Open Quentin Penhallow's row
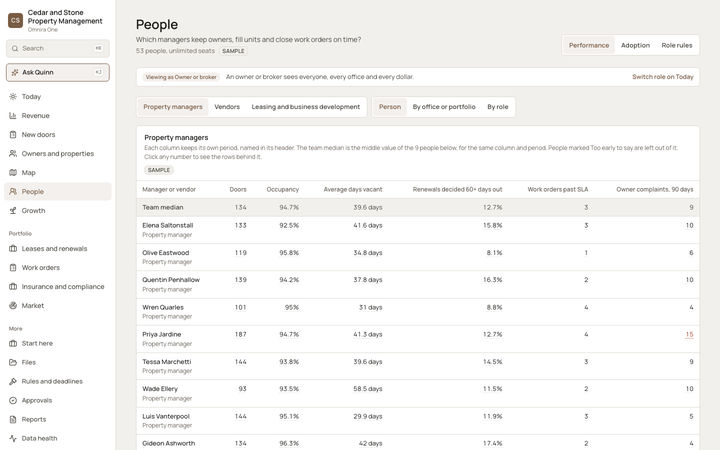720x450 pixels. 418,284
